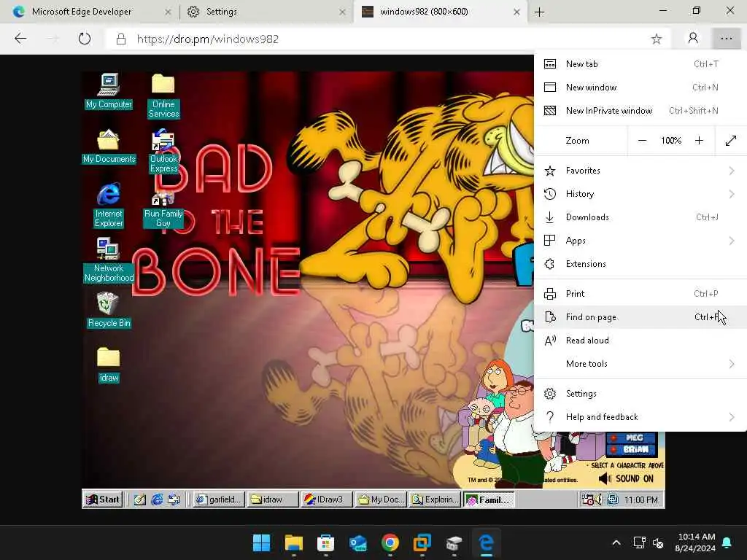Choose New tab menu item
The width and height of the screenshot is (747, 560).
point(640,64)
